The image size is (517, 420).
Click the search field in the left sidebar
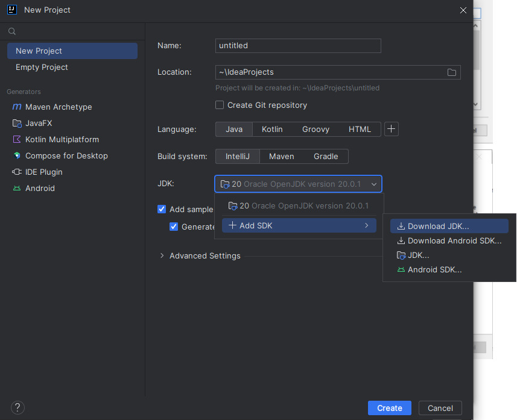[72, 31]
